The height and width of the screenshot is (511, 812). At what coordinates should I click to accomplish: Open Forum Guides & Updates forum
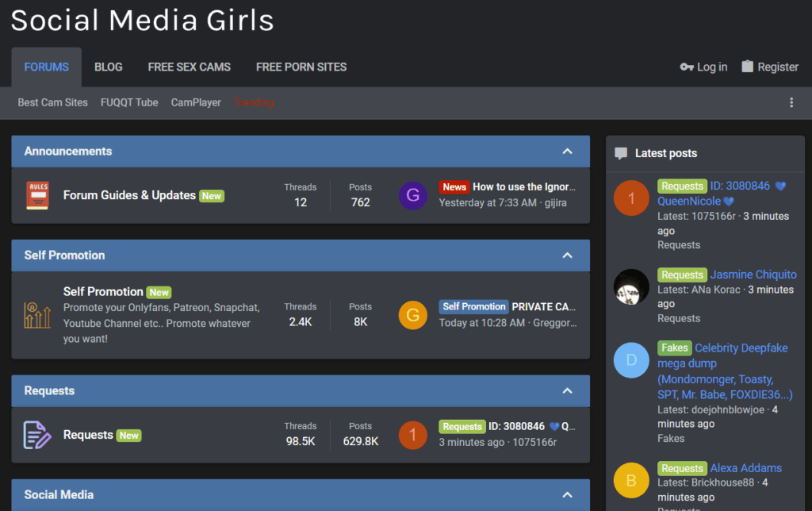129,195
